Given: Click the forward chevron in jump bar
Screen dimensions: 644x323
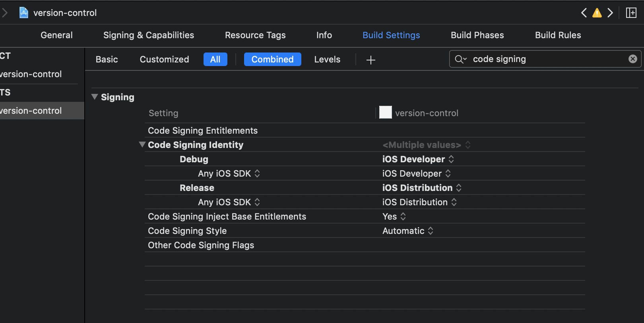Looking at the screenshot, I should [5, 13].
